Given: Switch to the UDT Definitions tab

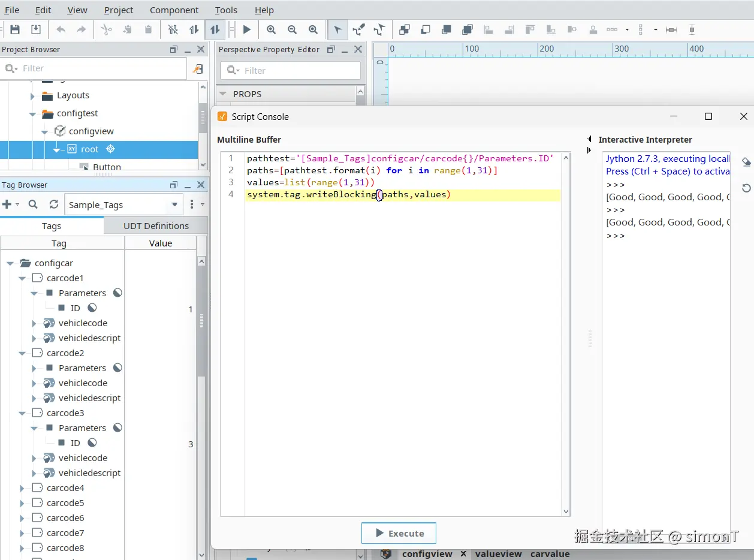Looking at the screenshot, I should (x=156, y=226).
